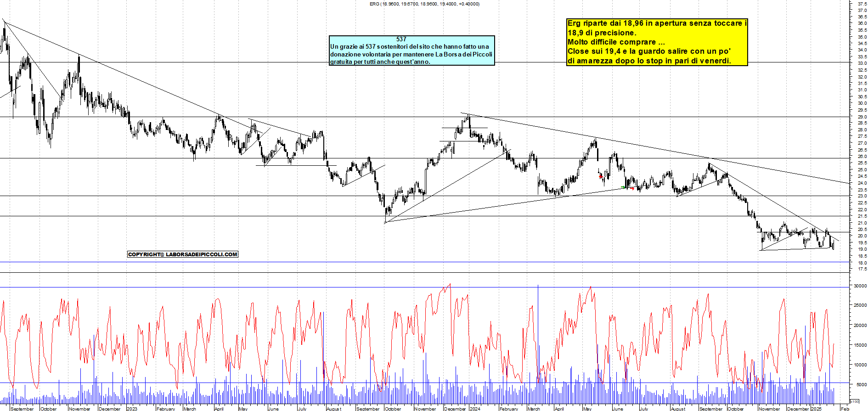This screenshot has width=868, height=411.
Task: Click the '18,9 di precisione.' line
Action: point(602,33)
